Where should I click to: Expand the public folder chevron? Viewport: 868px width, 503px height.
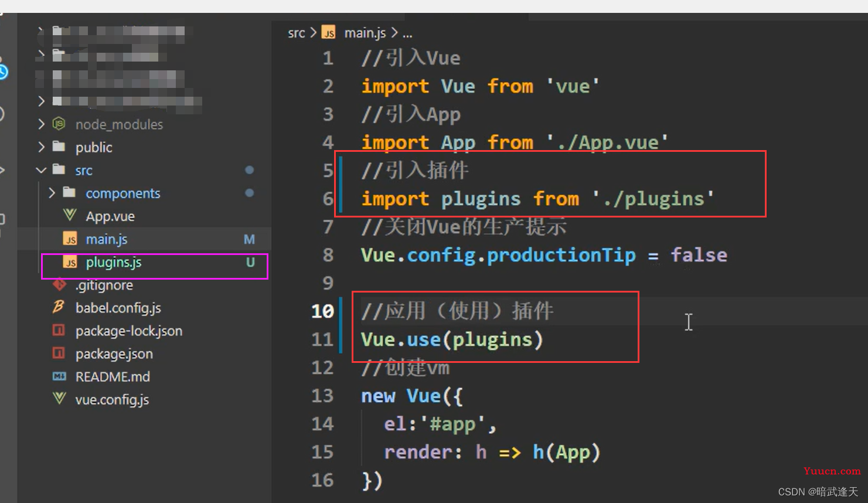(x=41, y=147)
